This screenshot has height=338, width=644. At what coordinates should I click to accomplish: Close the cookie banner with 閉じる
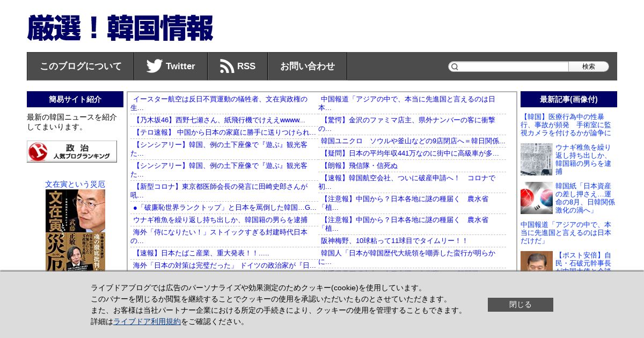(521, 305)
